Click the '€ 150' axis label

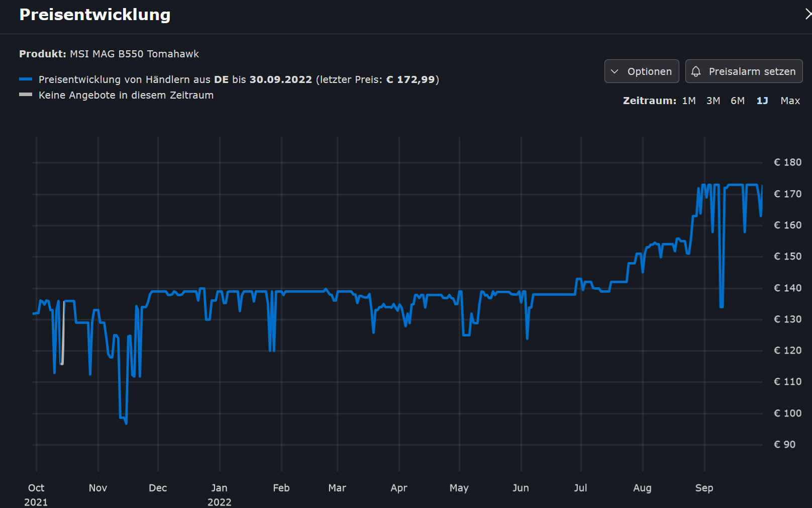click(x=787, y=256)
